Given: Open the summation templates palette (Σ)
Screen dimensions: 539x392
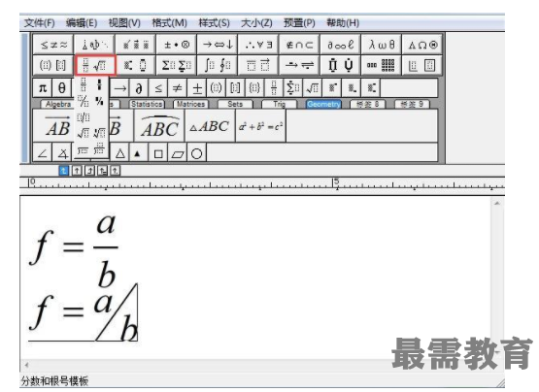Looking at the screenshot, I should pyautogui.click(x=177, y=65).
